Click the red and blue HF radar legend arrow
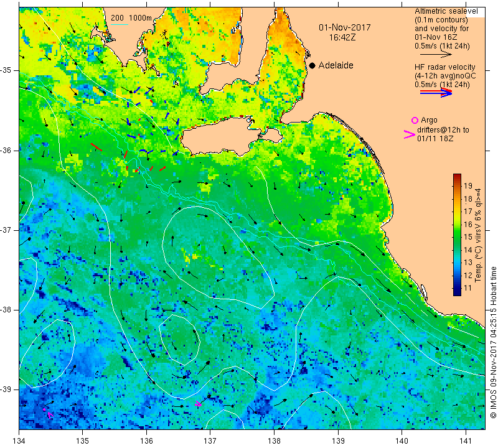 pos(436,93)
